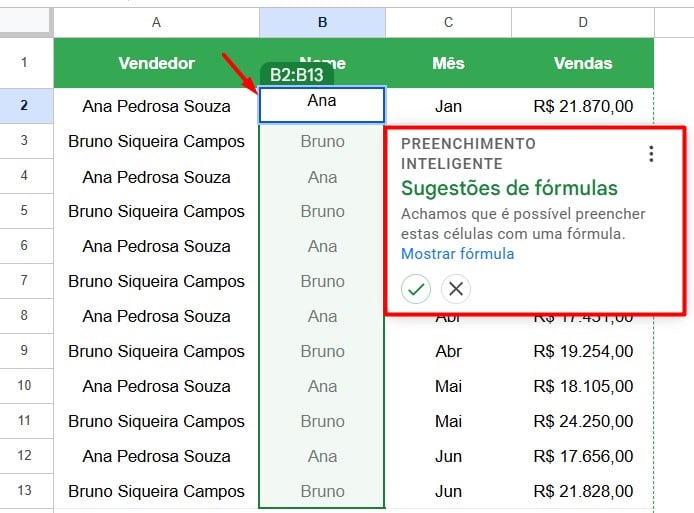Click the R$ 17.656,00 sales cell
The image size is (694, 513).
pos(583,456)
